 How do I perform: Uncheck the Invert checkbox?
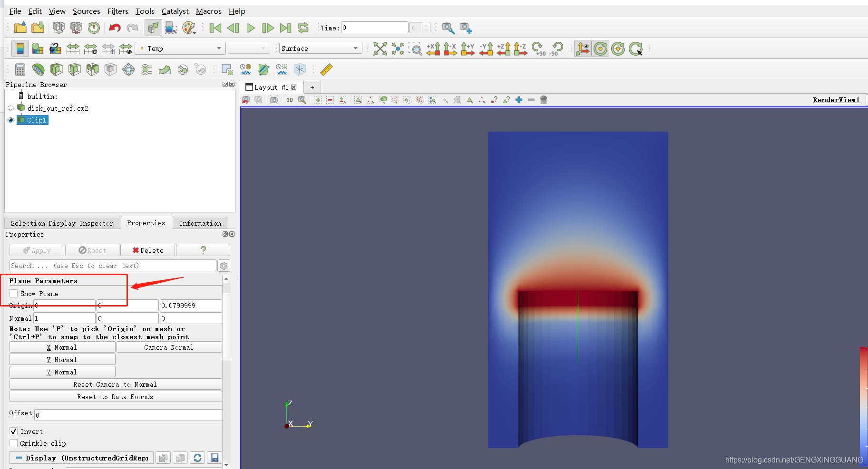point(14,431)
